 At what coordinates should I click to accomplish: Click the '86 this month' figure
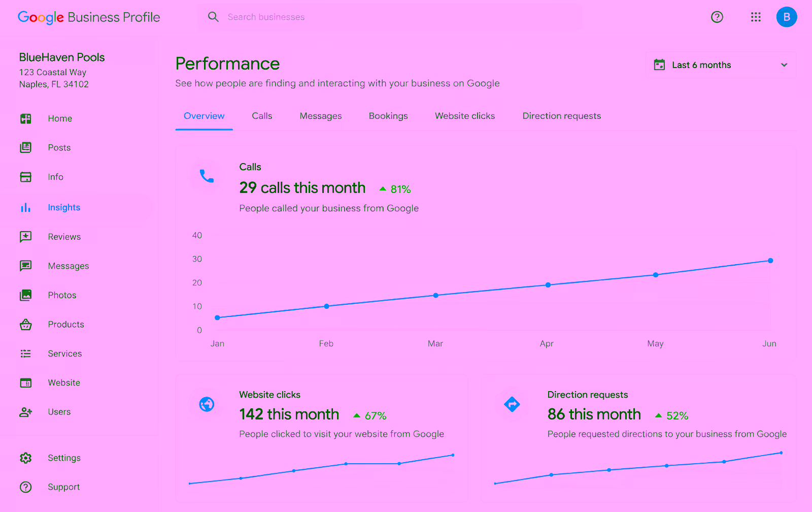click(x=594, y=414)
